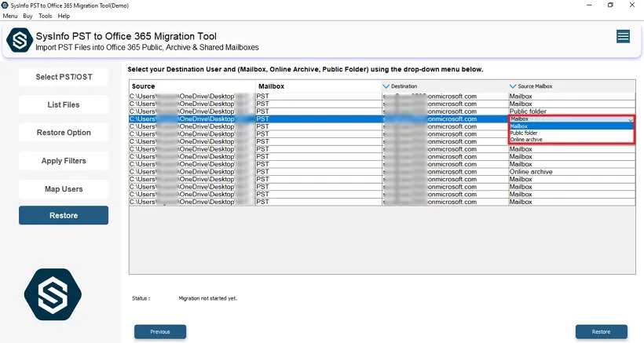Open the hamburger menu icon at top right
644x343 pixels.
click(x=623, y=36)
